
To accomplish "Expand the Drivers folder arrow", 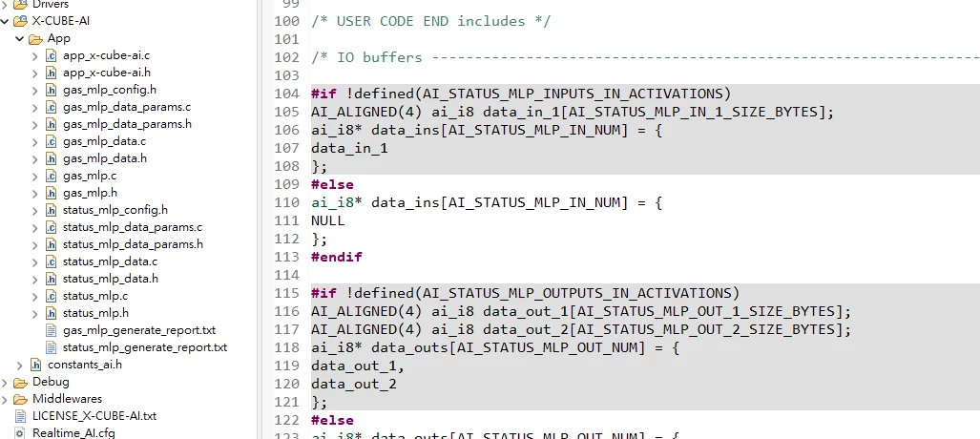I will (x=5, y=5).
